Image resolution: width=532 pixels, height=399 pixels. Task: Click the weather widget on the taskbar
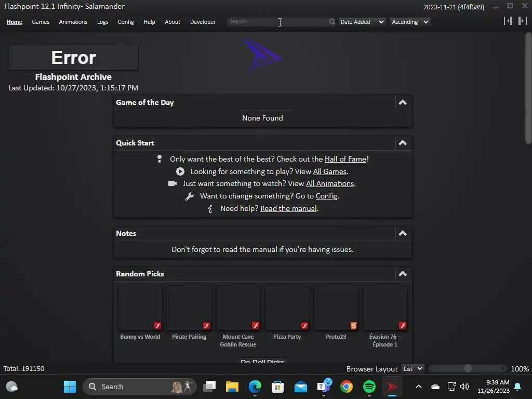(12, 387)
